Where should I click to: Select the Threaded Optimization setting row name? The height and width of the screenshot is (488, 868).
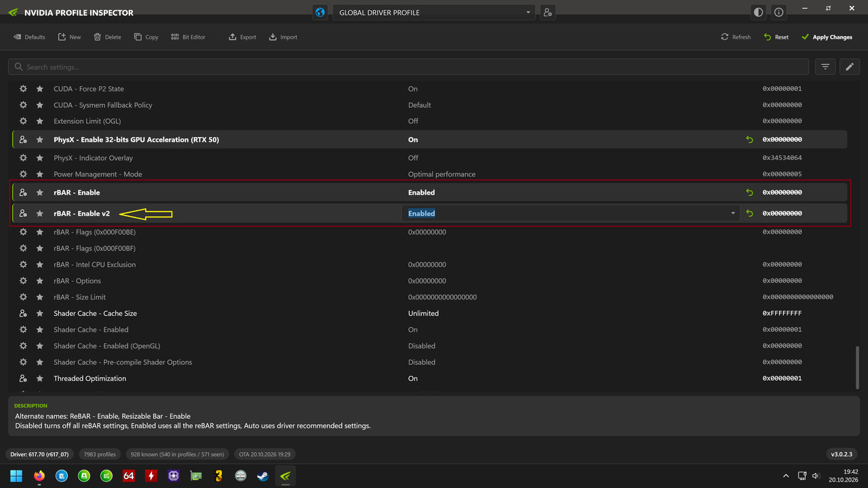(x=90, y=378)
